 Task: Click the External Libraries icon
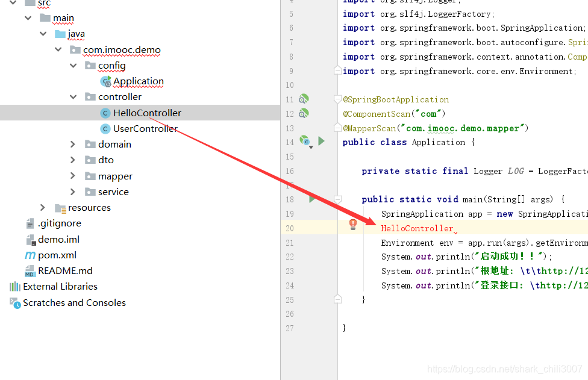tap(15, 287)
